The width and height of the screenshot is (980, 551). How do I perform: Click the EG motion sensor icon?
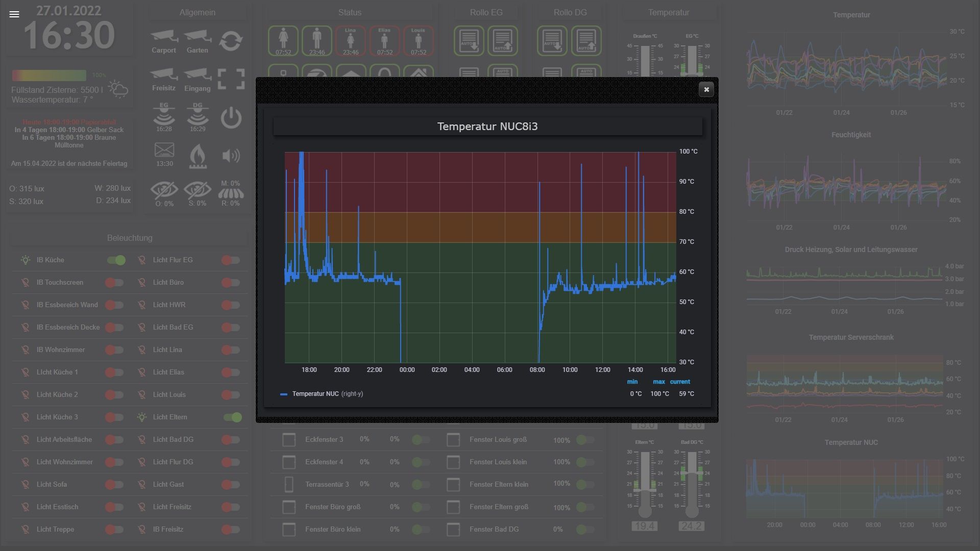click(164, 114)
